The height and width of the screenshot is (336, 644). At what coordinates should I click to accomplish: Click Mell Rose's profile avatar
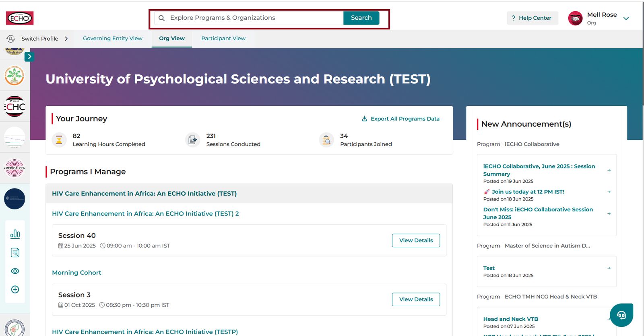pos(575,18)
